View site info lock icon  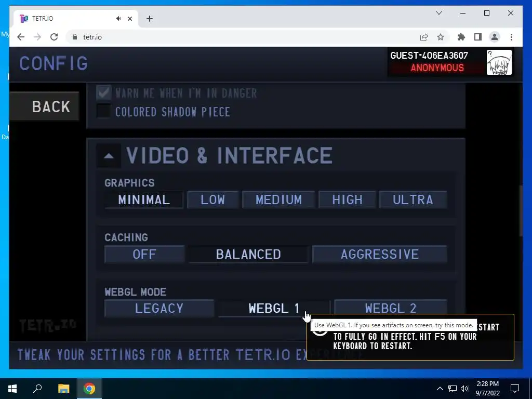pos(74,37)
